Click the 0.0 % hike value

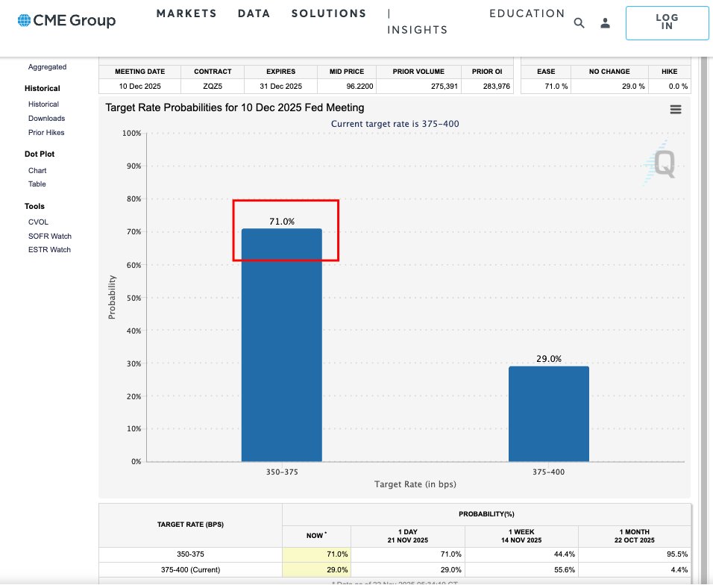(669, 86)
